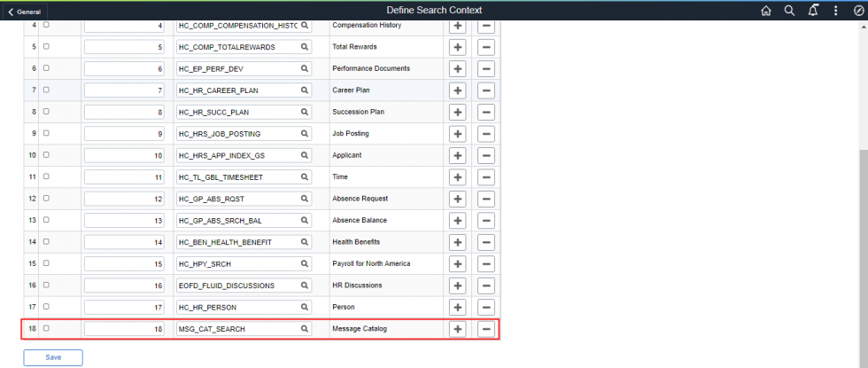Add a row after Person

click(457, 307)
